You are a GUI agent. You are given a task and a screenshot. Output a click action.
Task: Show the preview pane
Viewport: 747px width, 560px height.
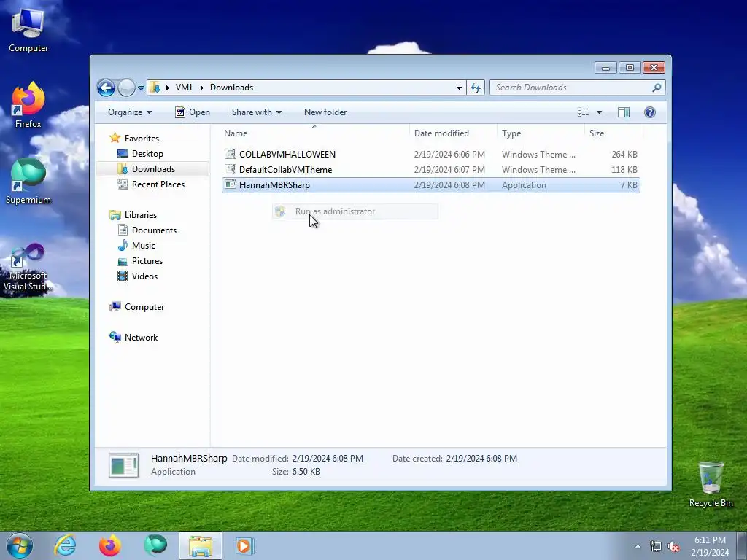pyautogui.click(x=623, y=112)
